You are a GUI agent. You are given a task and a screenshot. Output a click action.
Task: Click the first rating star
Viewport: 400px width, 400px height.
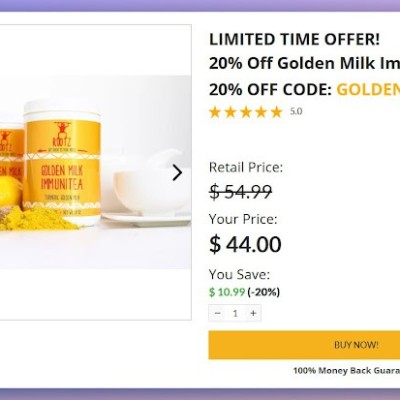coord(215,112)
